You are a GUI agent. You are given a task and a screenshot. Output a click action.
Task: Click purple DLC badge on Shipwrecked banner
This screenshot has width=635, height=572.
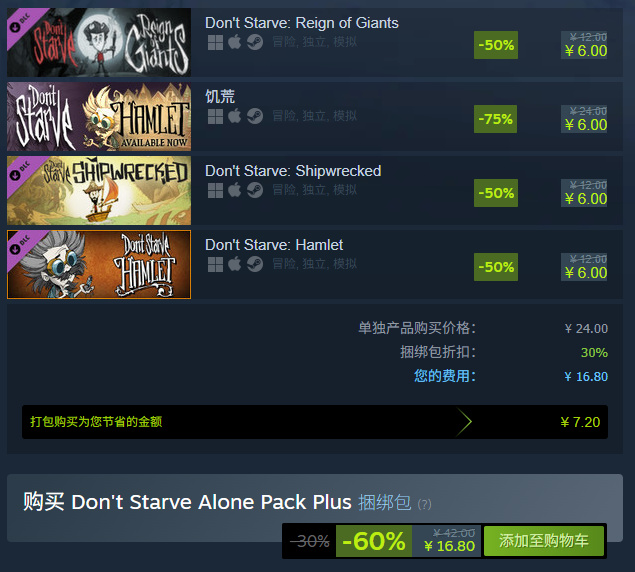(x=23, y=172)
